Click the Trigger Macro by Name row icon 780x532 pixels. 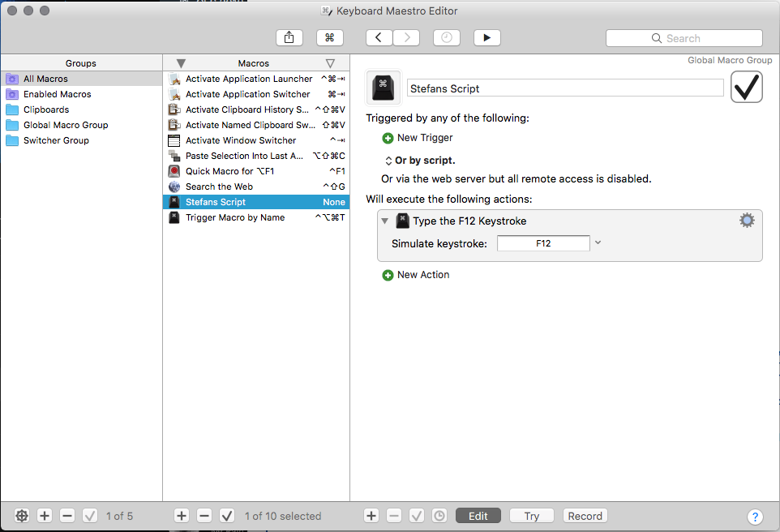pos(174,217)
